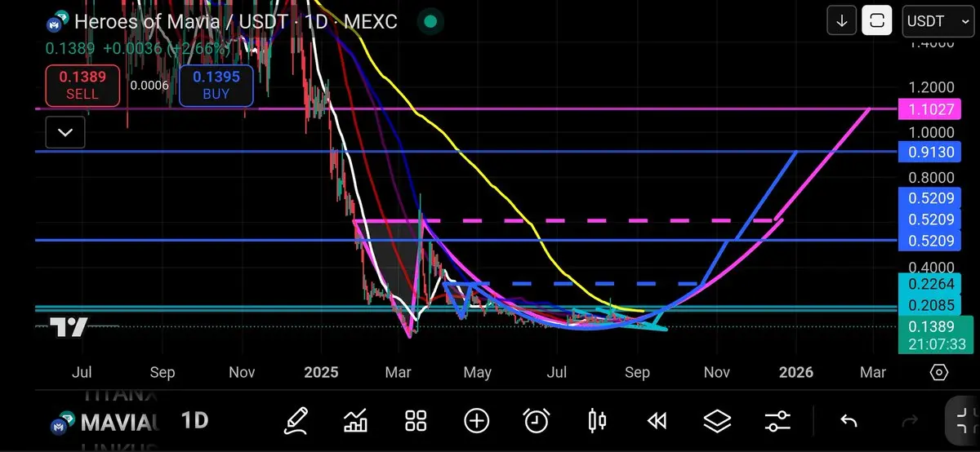The image size is (980, 452).
Task: Click the TradingView logo on the chart
Action: tap(68, 327)
